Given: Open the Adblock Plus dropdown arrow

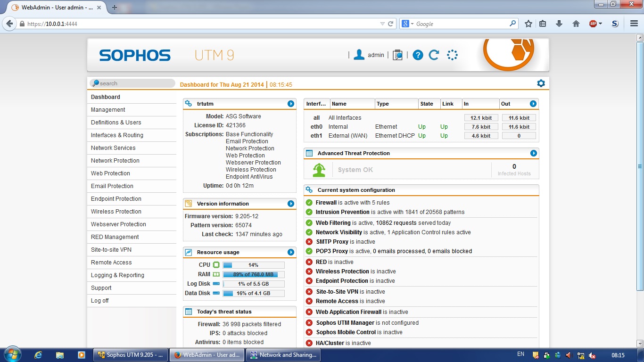Looking at the screenshot, I should (x=600, y=24).
